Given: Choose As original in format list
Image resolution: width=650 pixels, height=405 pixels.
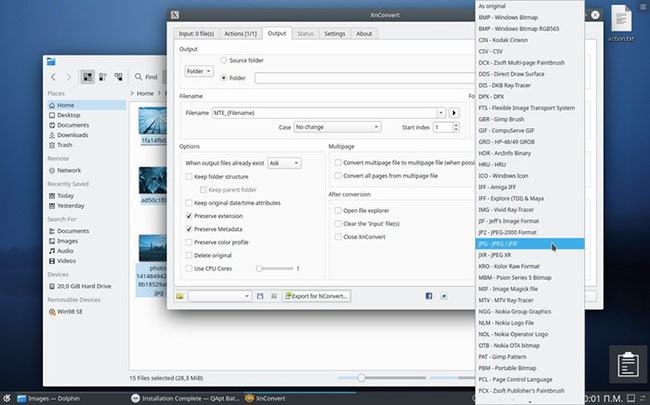Looking at the screenshot, I should click(530, 6).
